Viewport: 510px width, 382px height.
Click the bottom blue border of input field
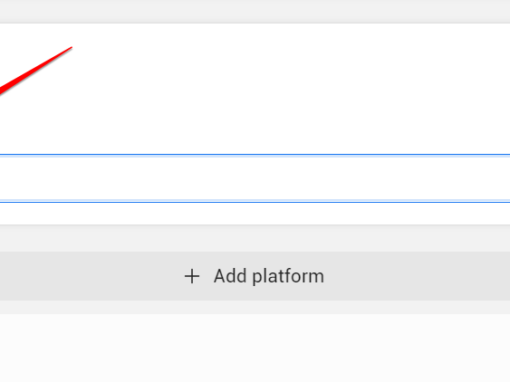255,202
